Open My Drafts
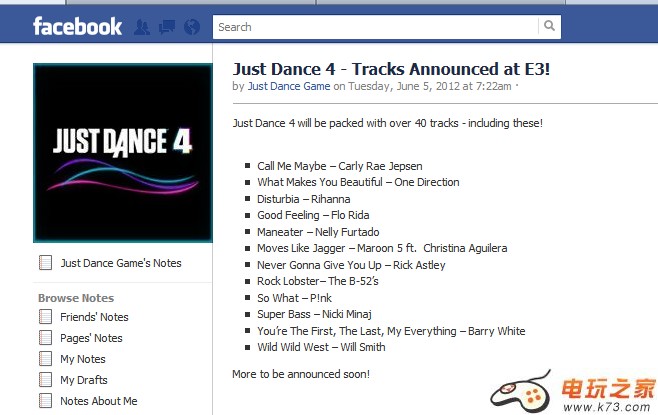This screenshot has width=658, height=415. [x=84, y=380]
